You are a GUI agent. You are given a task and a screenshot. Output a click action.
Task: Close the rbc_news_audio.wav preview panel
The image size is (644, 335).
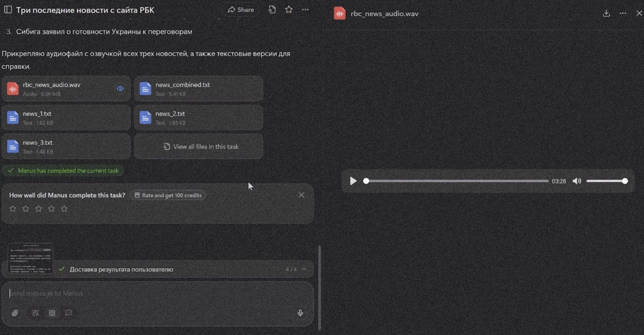pos(639,13)
